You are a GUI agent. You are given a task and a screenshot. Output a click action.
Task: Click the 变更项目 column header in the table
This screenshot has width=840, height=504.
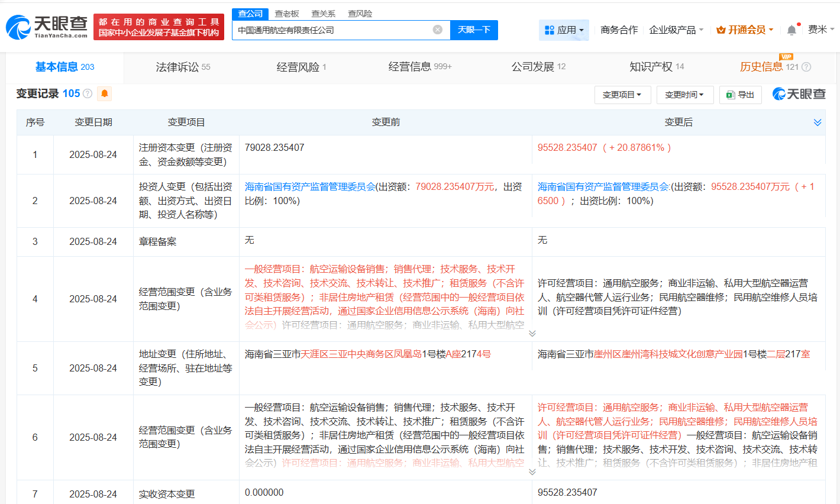click(x=186, y=122)
